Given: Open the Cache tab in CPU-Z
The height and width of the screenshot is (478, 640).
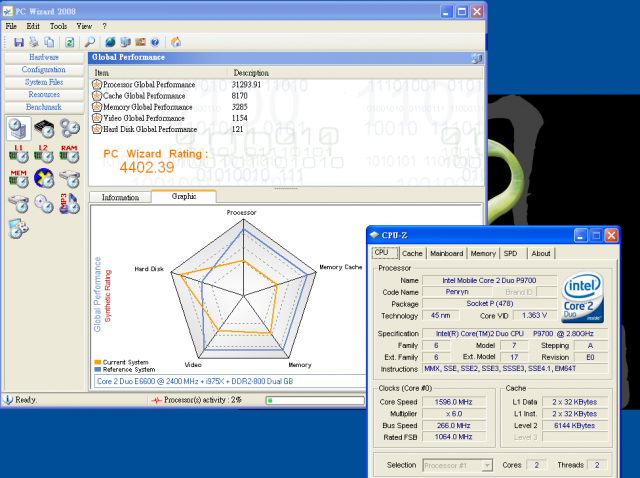Looking at the screenshot, I should 412,253.
